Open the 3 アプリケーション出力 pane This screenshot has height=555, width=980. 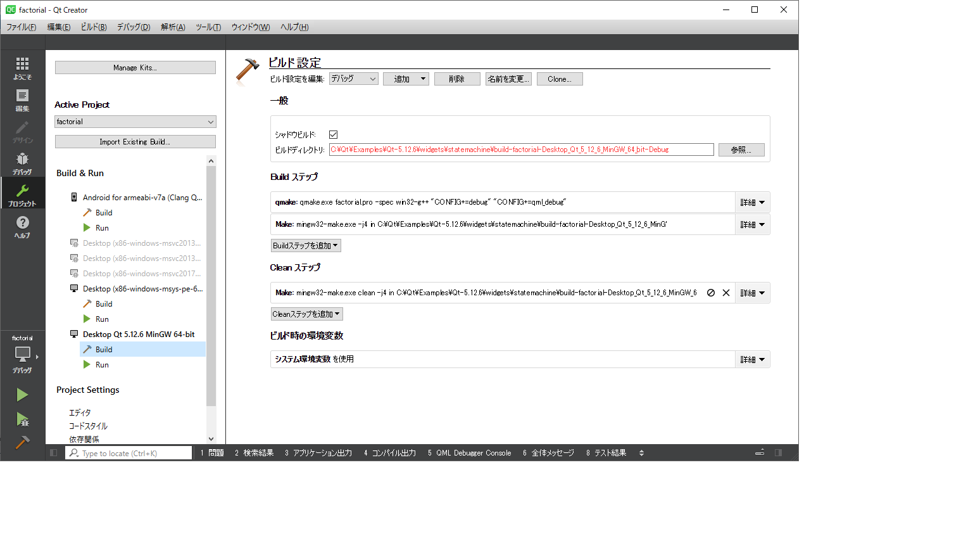point(318,453)
